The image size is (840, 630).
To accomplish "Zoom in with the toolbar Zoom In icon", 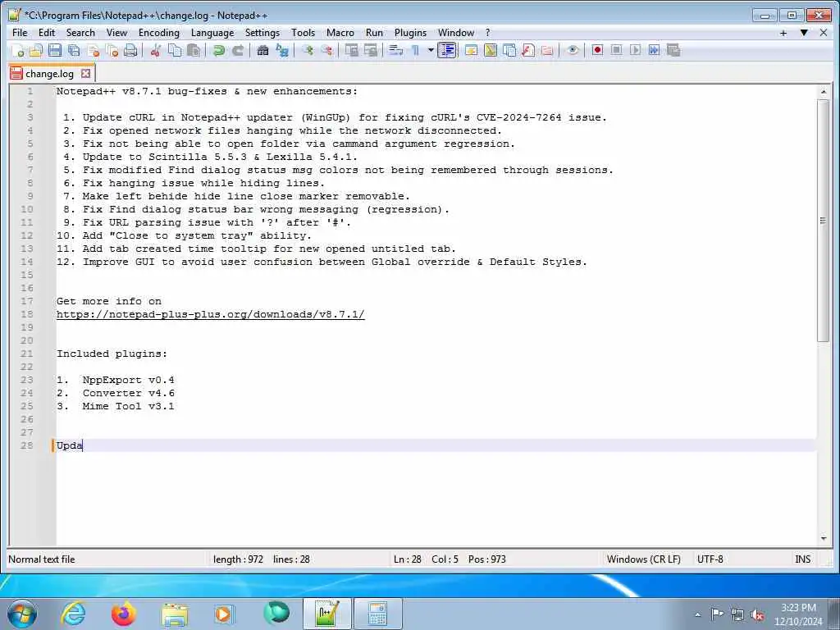I will coord(308,50).
